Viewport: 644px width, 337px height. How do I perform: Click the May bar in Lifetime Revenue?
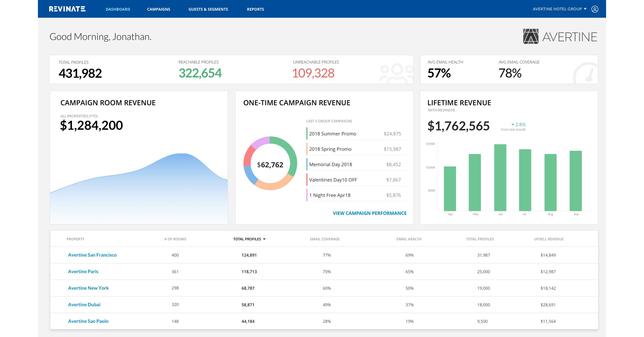click(474, 182)
